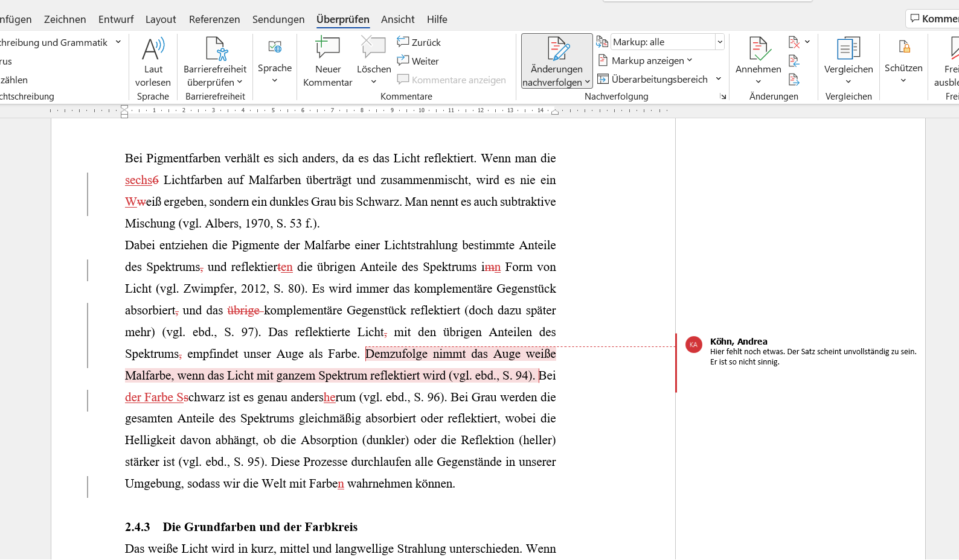Viewport: 959px width, 560px height.
Task: Click the Laut vorlesen read-aloud icon
Action: [x=153, y=49]
